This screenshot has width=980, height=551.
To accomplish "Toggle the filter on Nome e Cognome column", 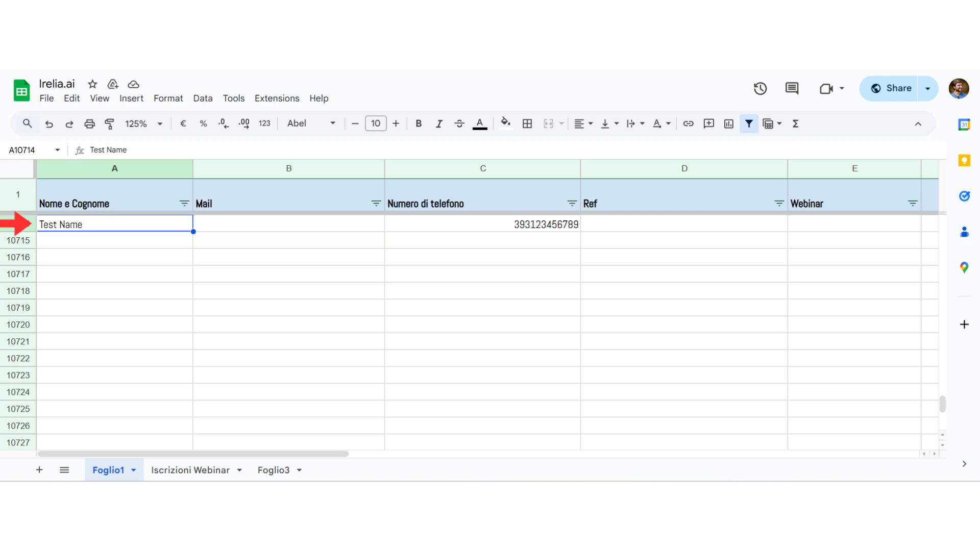I will [184, 203].
